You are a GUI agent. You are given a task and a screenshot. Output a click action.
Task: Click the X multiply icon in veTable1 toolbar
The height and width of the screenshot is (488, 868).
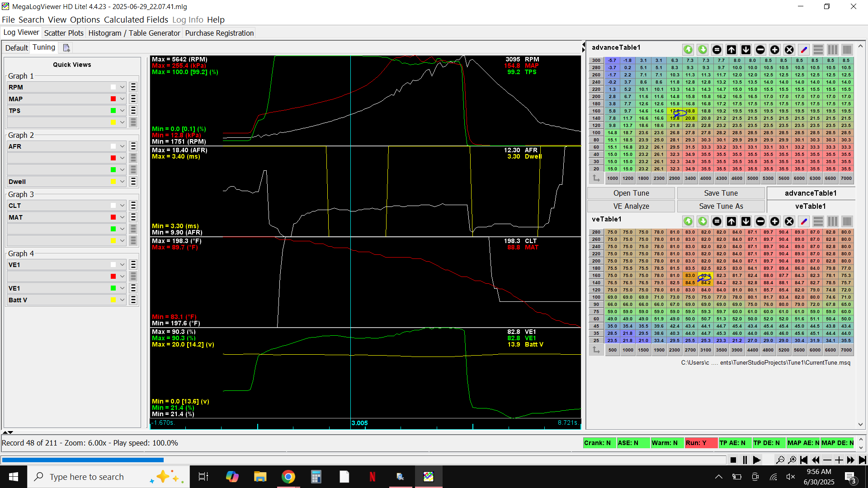point(789,221)
